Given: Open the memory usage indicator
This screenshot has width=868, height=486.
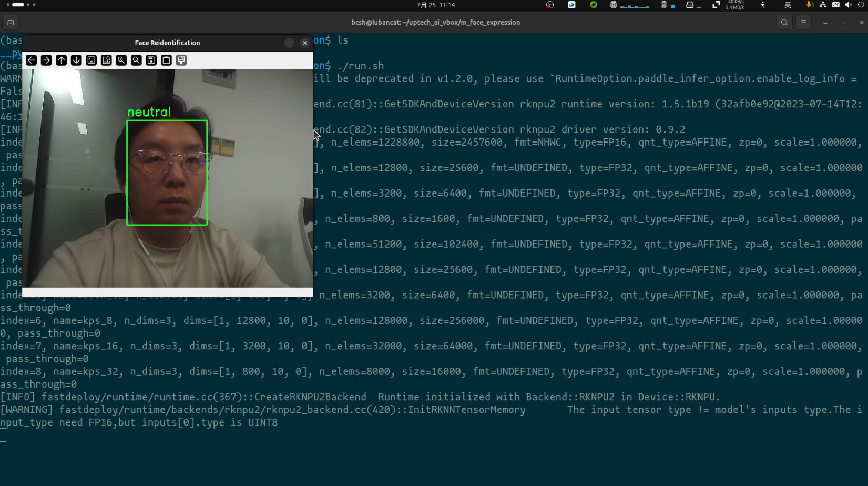Looking at the screenshot, I should point(668,5).
